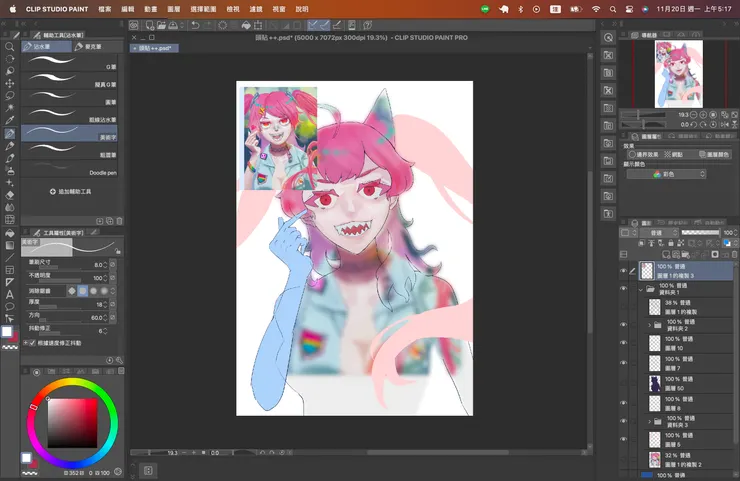Adjust brush size stepper arrows
740x481 pixels.
point(105,265)
